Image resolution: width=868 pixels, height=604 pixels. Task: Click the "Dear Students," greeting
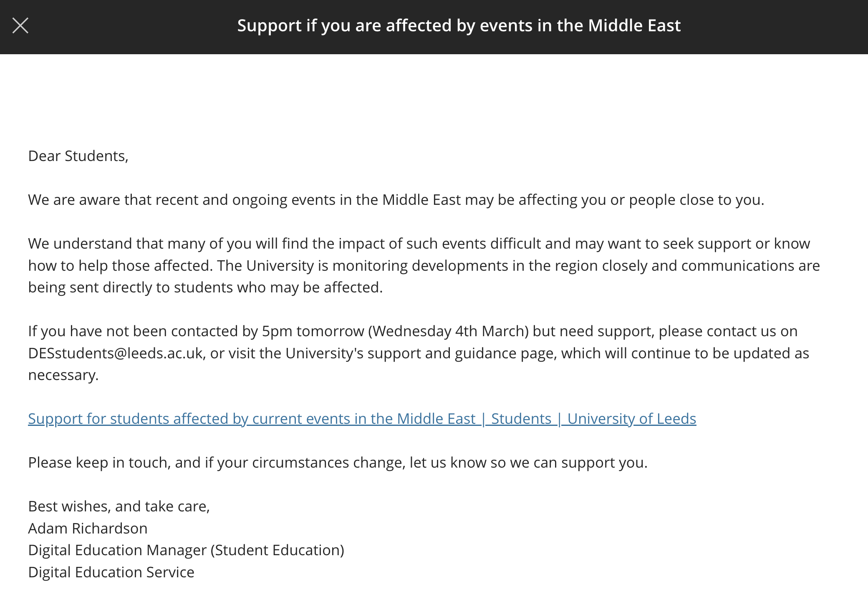click(78, 156)
